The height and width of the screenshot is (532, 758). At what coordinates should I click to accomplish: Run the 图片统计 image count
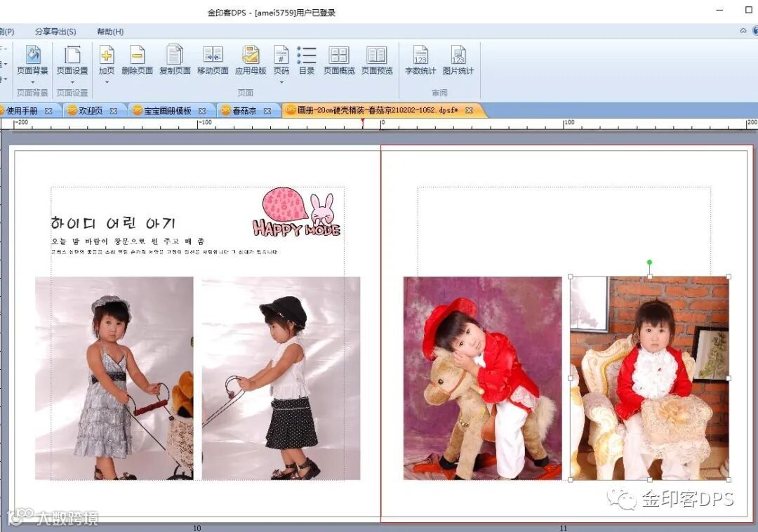point(458,60)
